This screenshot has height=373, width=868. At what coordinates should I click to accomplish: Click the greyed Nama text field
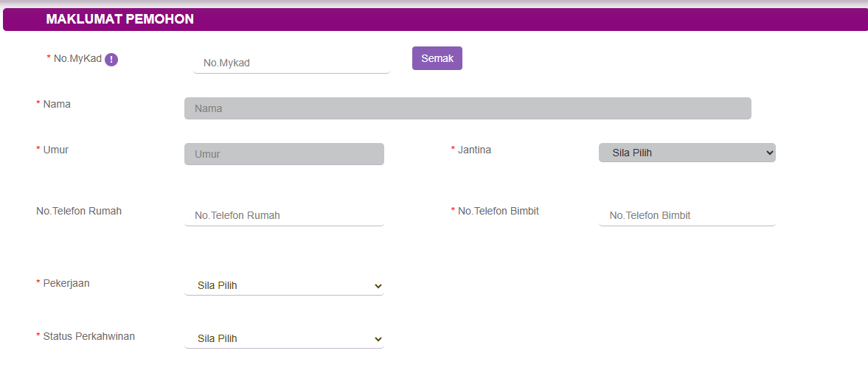(467, 108)
